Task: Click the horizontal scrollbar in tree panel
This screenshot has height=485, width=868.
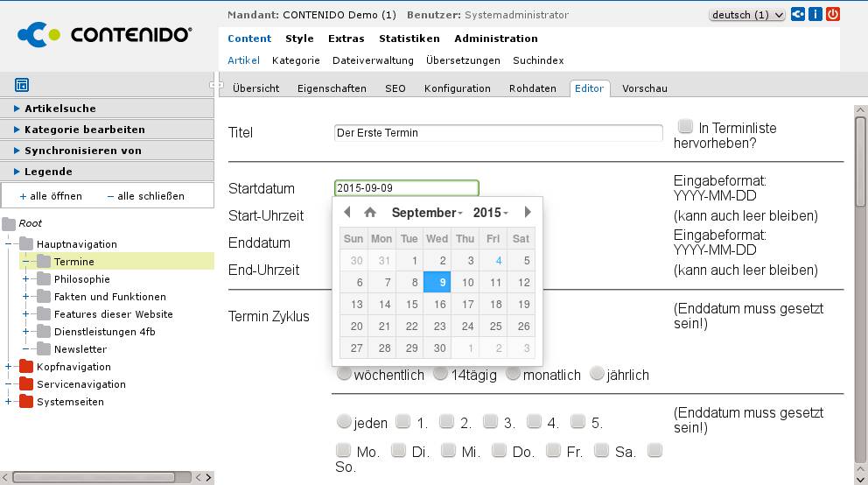Action: (96, 477)
